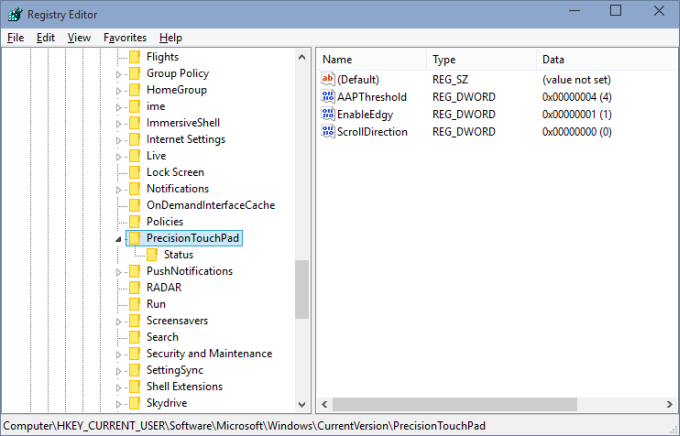680x436 pixels.
Task: Select the Lock Screen registry key
Action: pos(175,172)
